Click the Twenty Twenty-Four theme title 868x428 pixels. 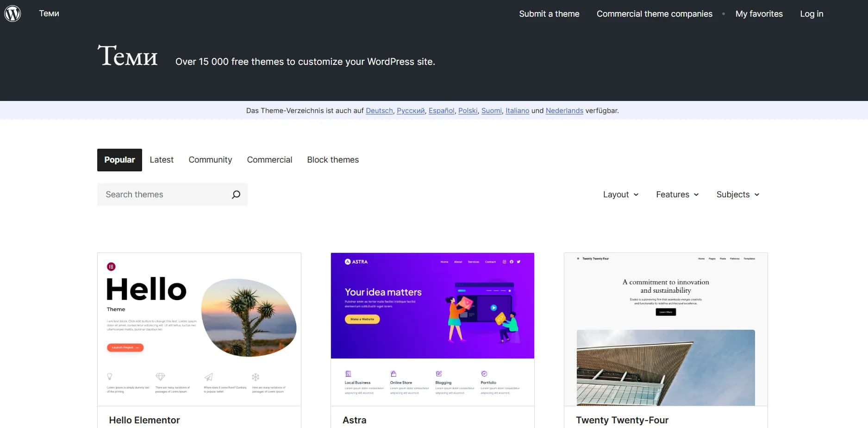pos(622,420)
